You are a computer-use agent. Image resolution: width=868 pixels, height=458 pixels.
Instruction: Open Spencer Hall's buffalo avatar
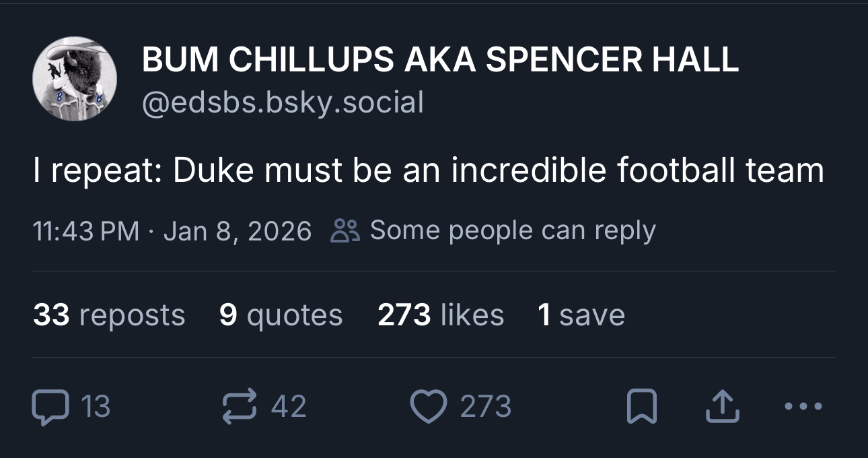click(x=75, y=79)
